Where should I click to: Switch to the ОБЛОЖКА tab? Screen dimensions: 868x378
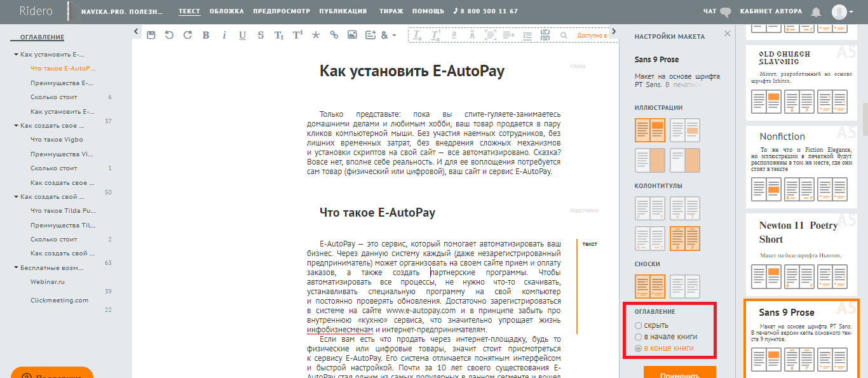point(227,11)
